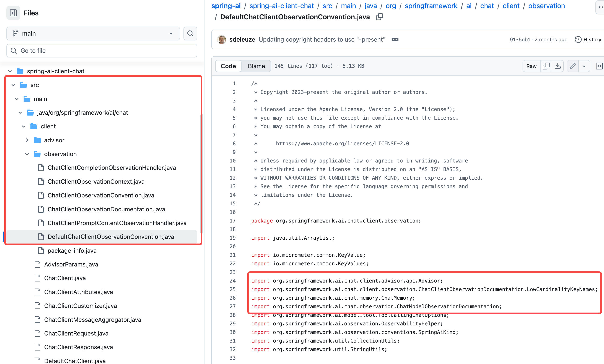This screenshot has height=364, width=604.
Task: Click the src folder icon
Action: pos(24,85)
